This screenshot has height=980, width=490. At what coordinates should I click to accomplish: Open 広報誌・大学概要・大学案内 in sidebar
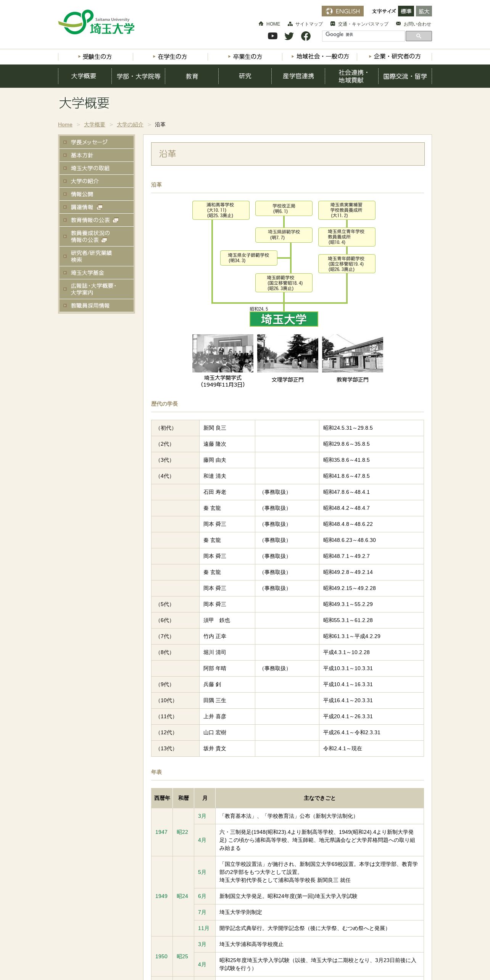tap(97, 289)
